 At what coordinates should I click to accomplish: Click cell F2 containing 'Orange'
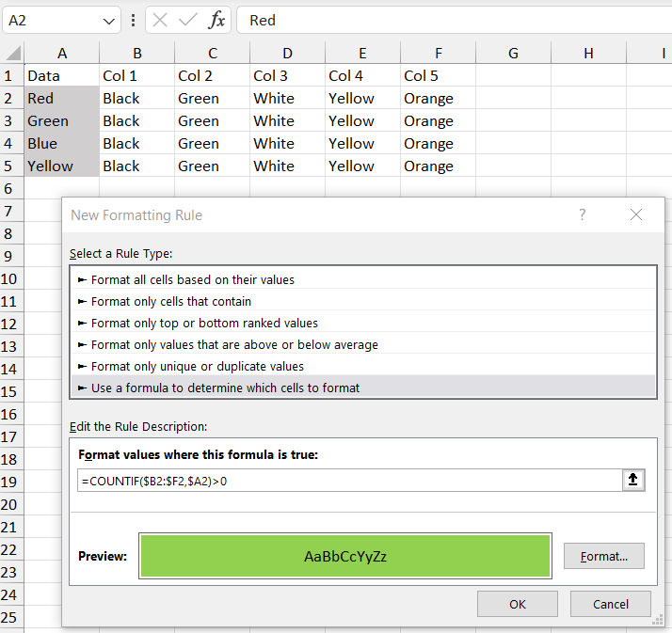(x=438, y=98)
